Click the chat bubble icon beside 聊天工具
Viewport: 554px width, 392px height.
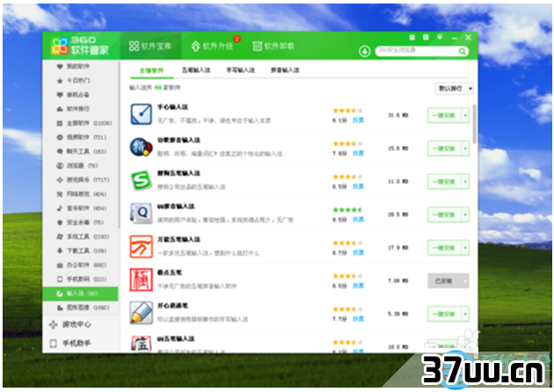click(60, 151)
